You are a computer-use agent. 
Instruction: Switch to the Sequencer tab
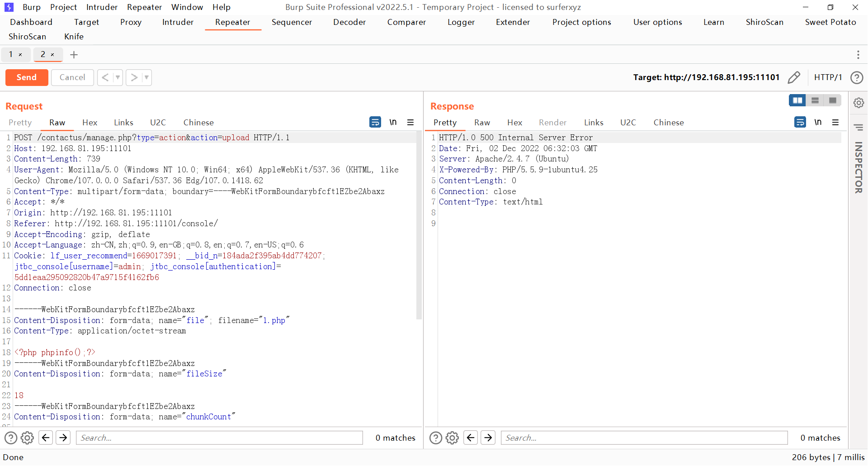click(292, 22)
